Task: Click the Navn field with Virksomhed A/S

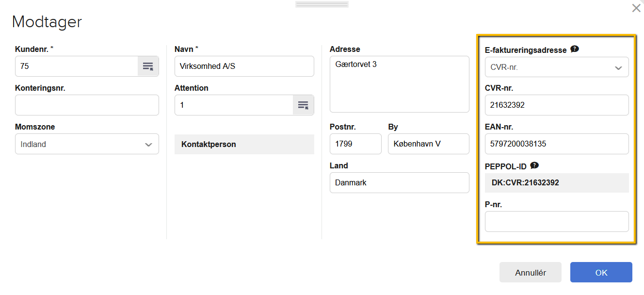Action: (x=244, y=66)
